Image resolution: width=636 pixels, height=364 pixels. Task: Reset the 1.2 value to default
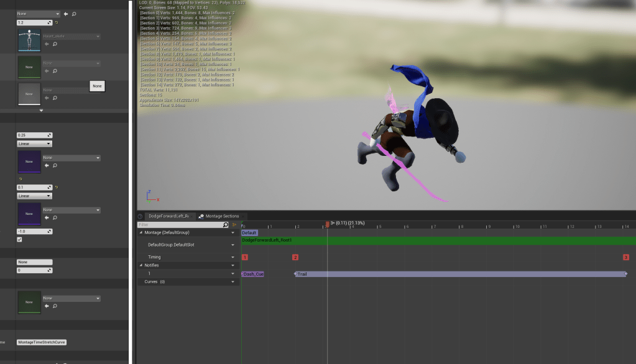tap(57, 22)
